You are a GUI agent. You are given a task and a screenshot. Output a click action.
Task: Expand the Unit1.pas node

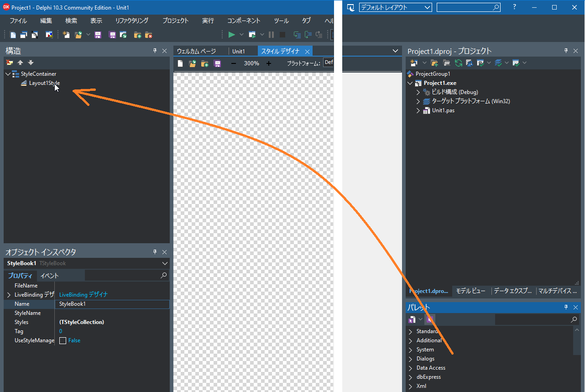point(418,110)
